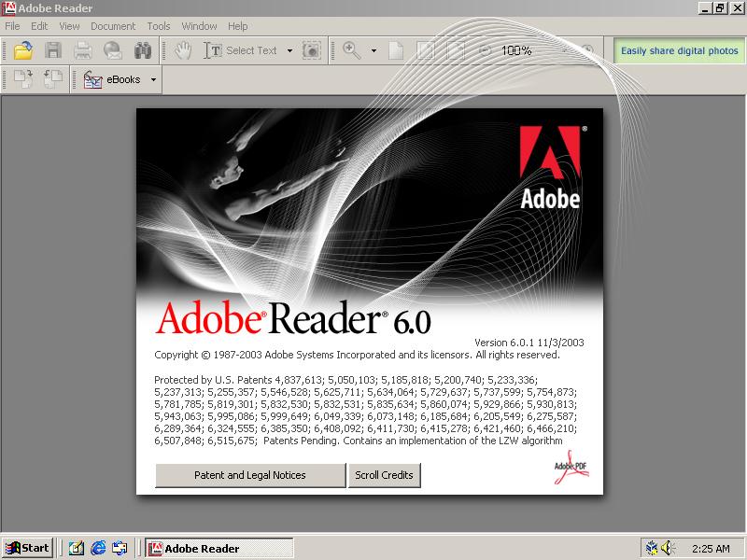This screenshot has width=747, height=560.
Task: Click the Patent and Legal Notices button
Action: (x=250, y=475)
